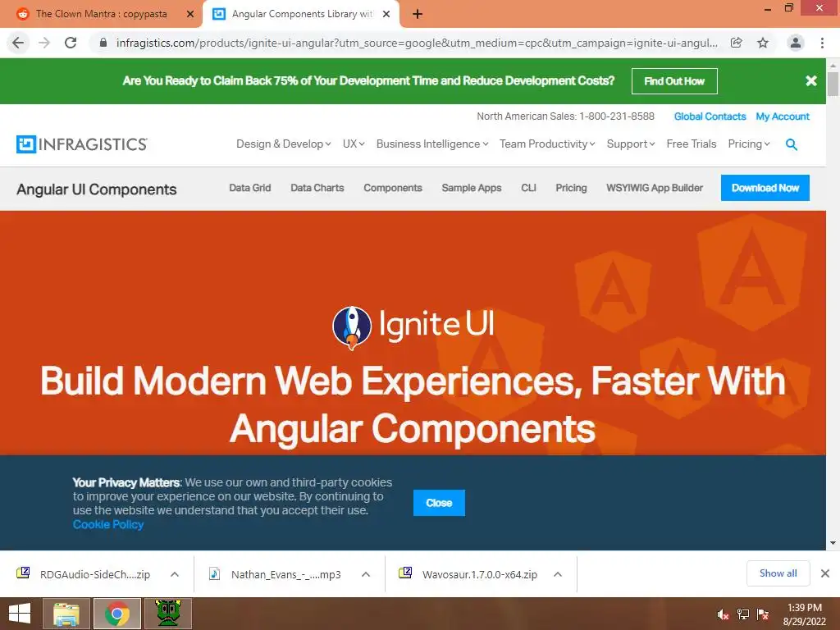Image resolution: width=840 pixels, height=630 pixels.
Task: Click the Find Out How button
Action: pos(674,81)
